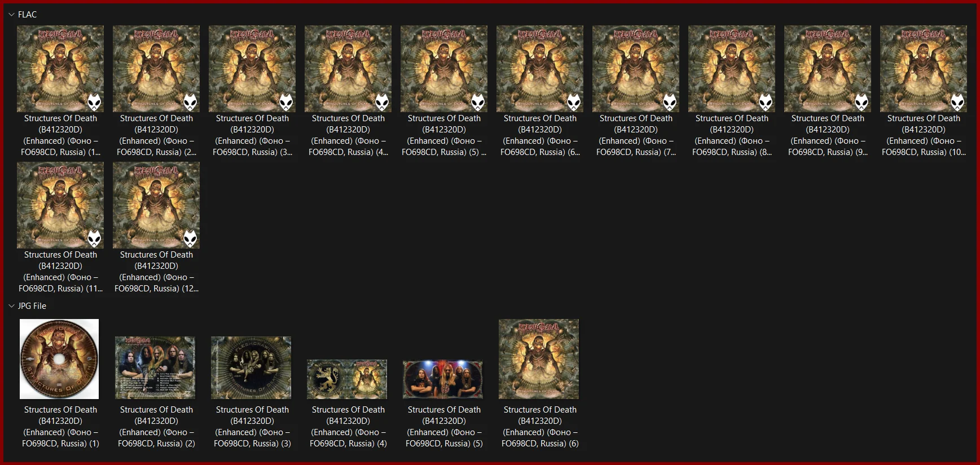Collapse the FLAC group chevron
Viewport: 980px width, 465px height.
[x=11, y=15]
